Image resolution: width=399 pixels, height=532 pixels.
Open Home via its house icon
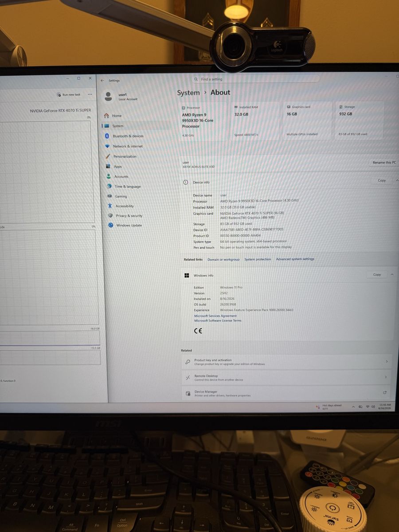tap(106, 116)
